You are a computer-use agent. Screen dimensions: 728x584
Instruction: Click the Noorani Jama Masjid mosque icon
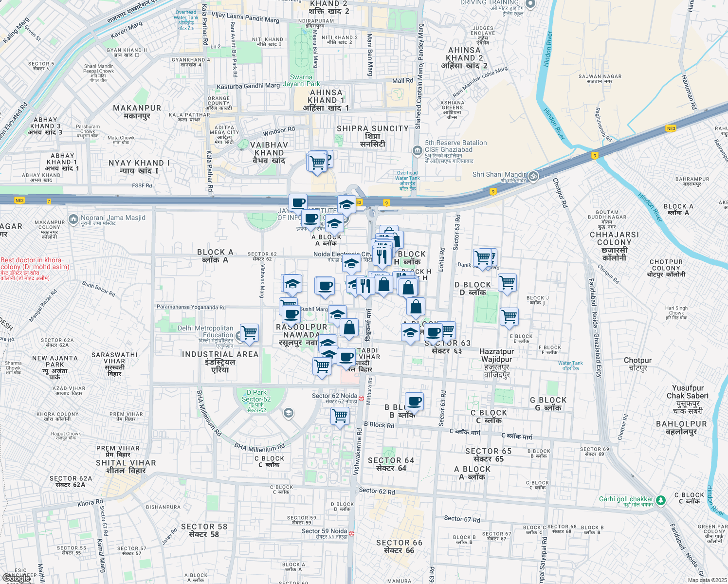click(73, 218)
